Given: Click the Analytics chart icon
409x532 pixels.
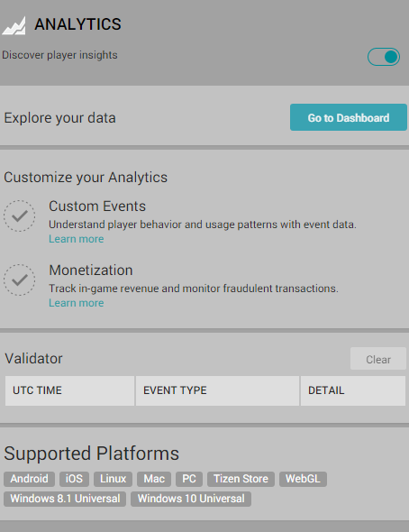Looking at the screenshot, I should pyautogui.click(x=14, y=25).
